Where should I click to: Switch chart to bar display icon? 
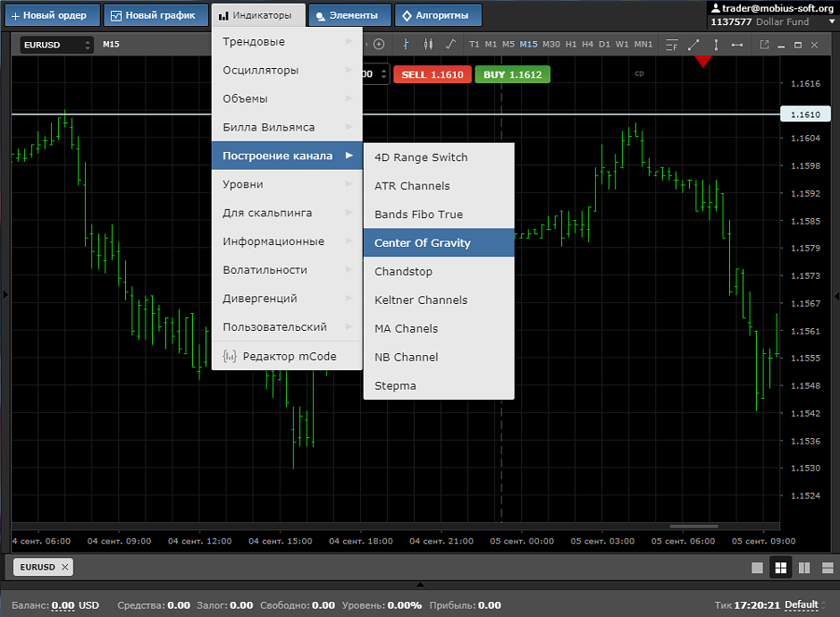(406, 45)
